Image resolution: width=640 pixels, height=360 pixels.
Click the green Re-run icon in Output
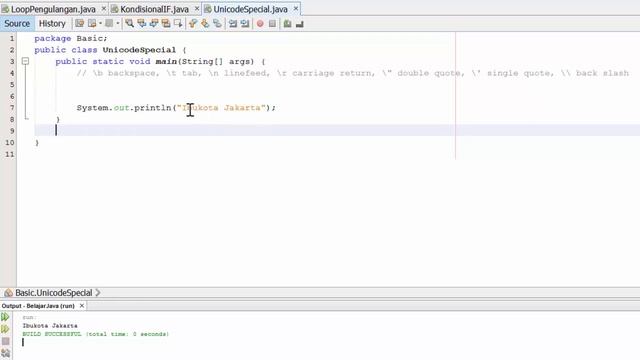(5, 317)
